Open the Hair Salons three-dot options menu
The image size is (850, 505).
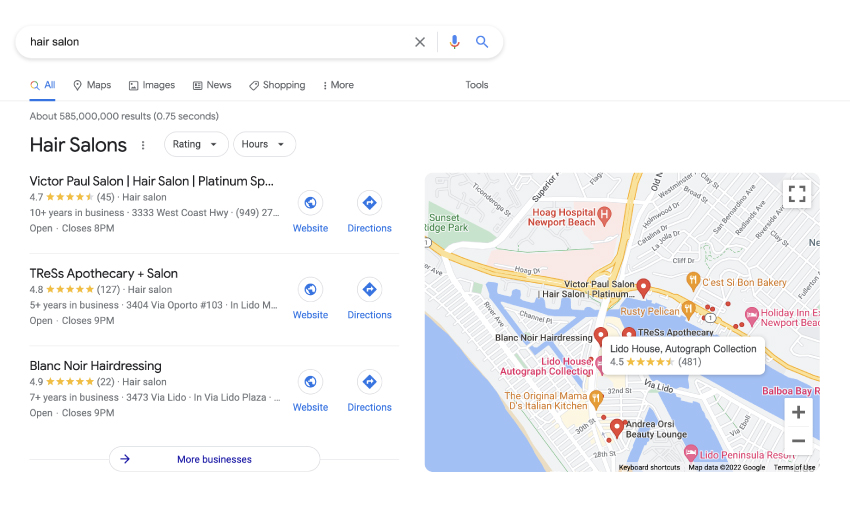[x=143, y=145]
